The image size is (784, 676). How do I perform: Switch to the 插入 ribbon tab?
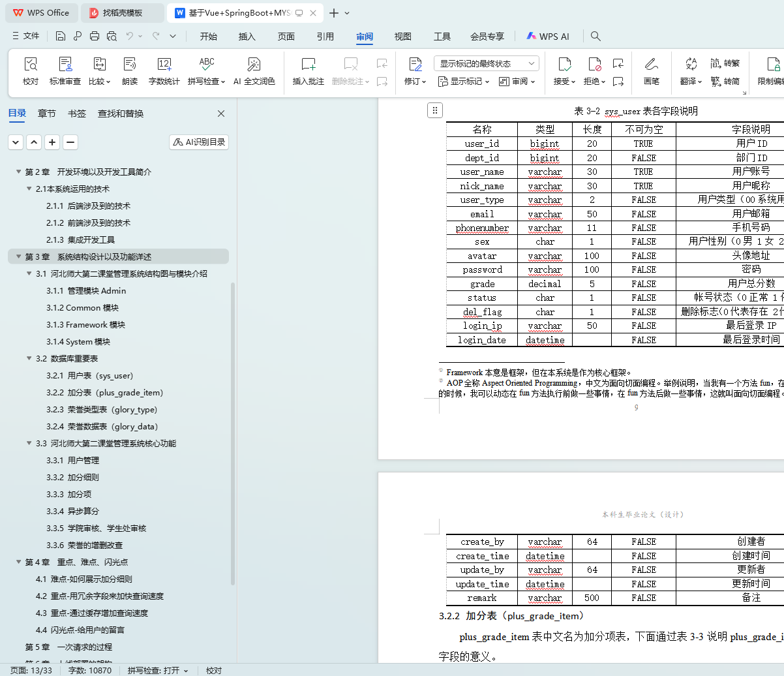point(247,37)
